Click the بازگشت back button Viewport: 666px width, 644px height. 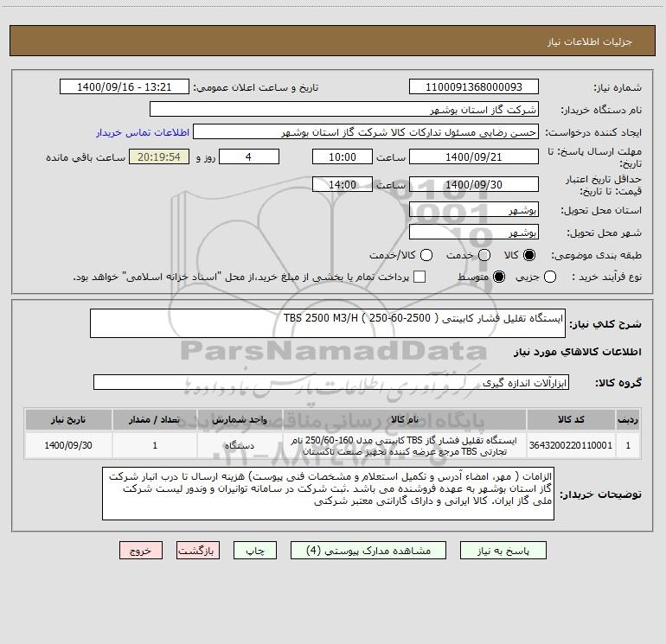pyautogui.click(x=198, y=551)
